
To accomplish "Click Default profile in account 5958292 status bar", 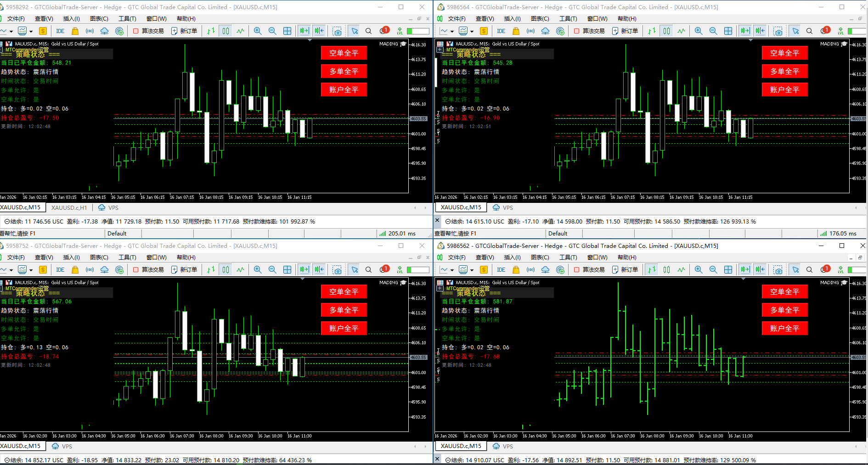I will pos(117,234).
